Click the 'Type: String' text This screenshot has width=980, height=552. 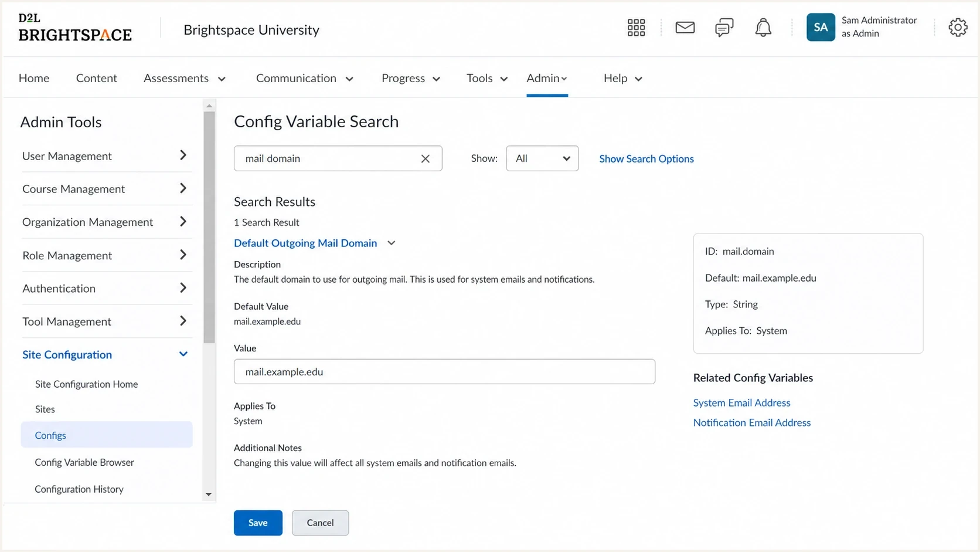(731, 304)
